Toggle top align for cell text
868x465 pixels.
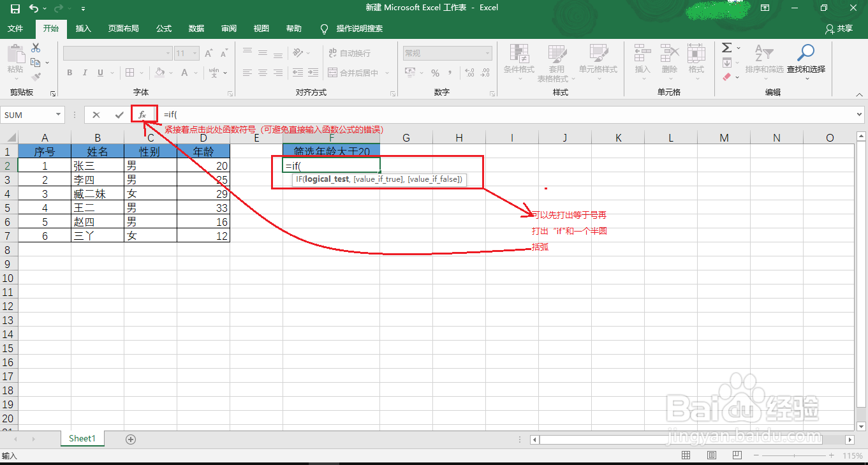(247, 53)
